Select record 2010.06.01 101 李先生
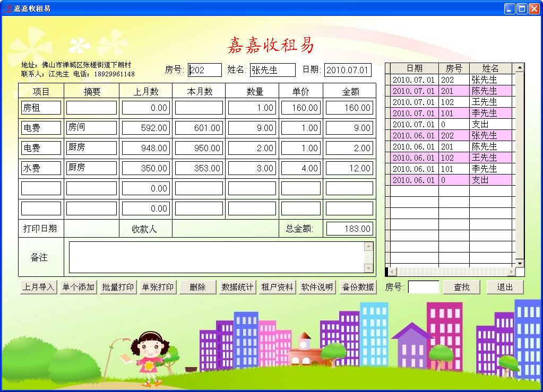Viewport: 543px width, 392px height. (451, 169)
